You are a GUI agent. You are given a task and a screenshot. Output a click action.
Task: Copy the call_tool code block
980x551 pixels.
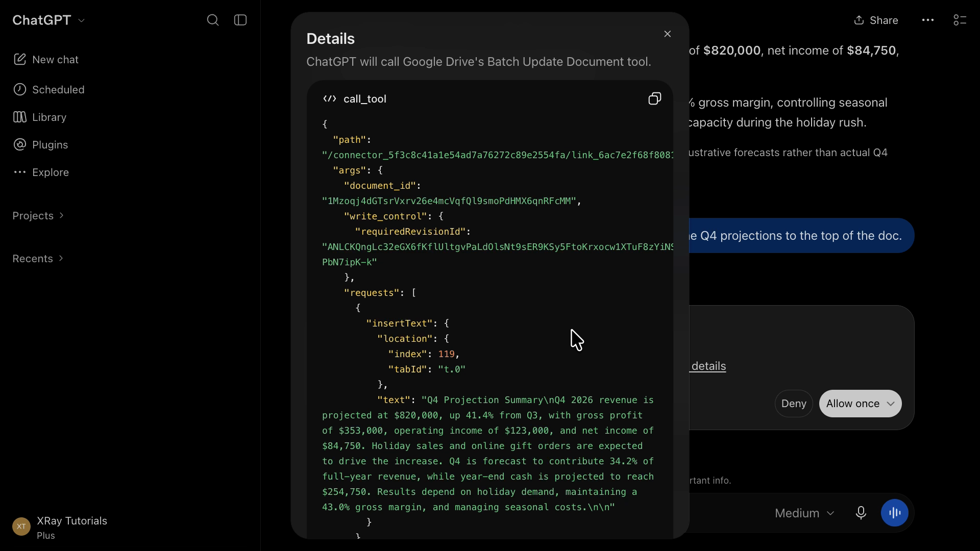point(655,98)
